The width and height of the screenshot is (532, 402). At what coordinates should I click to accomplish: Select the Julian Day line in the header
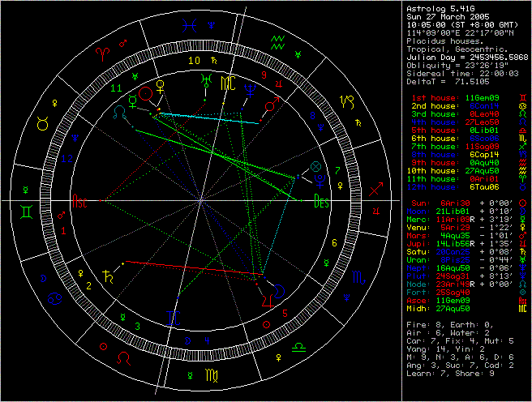pyautogui.click(x=465, y=57)
